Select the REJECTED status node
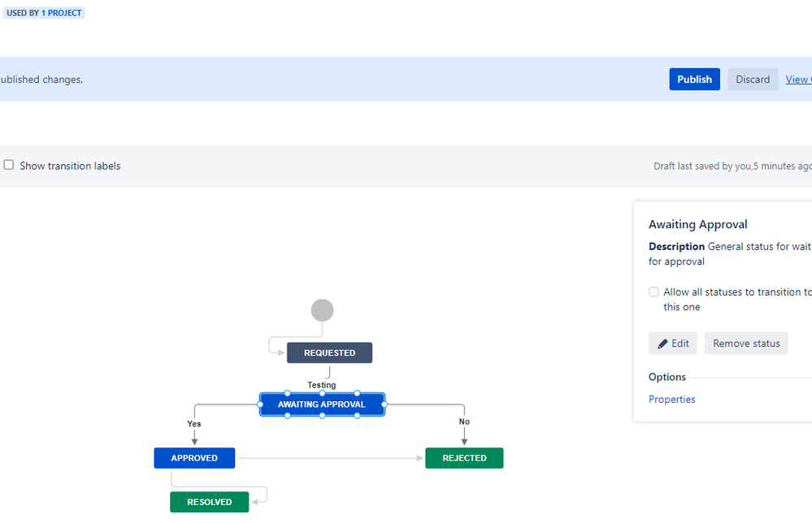This screenshot has height=523, width=812. [x=464, y=457]
